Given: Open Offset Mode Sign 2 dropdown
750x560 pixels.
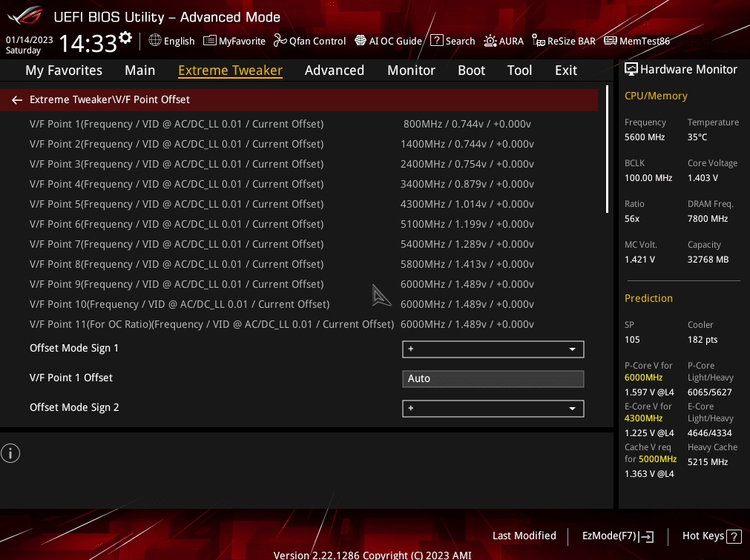Looking at the screenshot, I should click(493, 409).
